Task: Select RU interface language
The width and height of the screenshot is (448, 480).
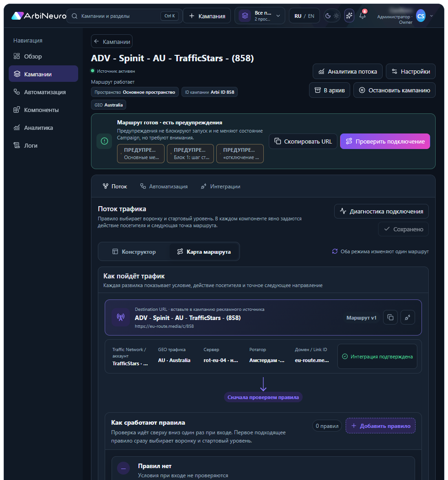Action: click(x=298, y=16)
